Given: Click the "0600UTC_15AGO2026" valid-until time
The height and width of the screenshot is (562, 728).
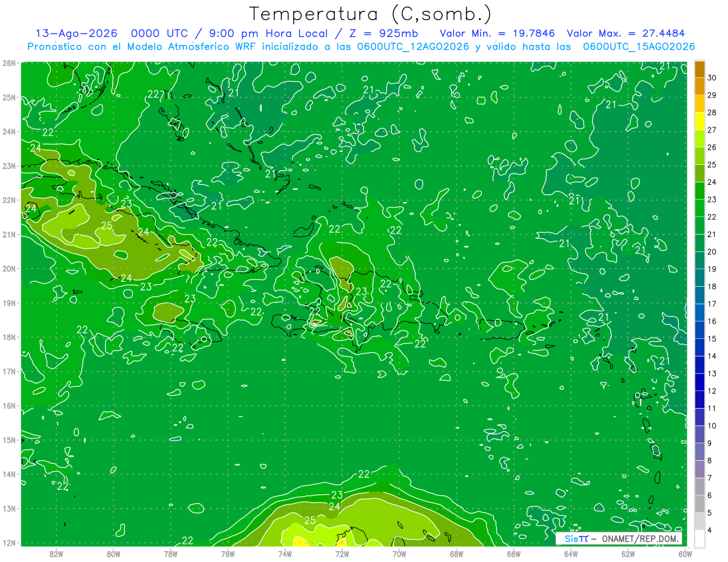Looking at the screenshot, I should [639, 47].
